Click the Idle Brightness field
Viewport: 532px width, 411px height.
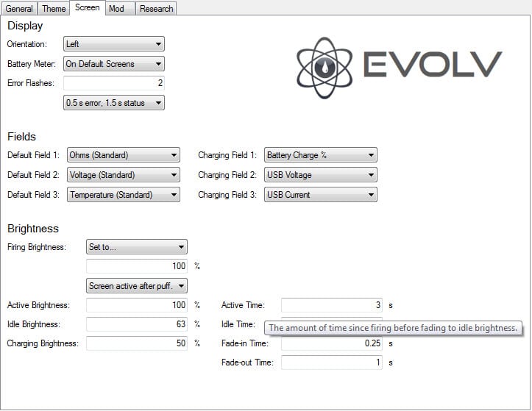[137, 324]
